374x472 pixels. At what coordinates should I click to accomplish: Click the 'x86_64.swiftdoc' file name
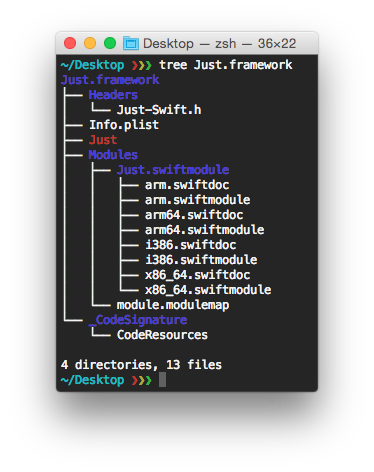tap(198, 275)
